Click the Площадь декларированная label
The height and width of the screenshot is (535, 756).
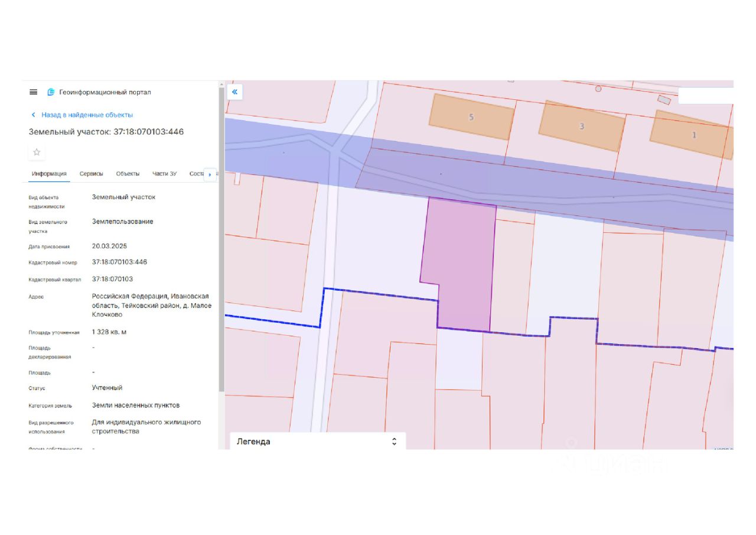tap(50, 352)
